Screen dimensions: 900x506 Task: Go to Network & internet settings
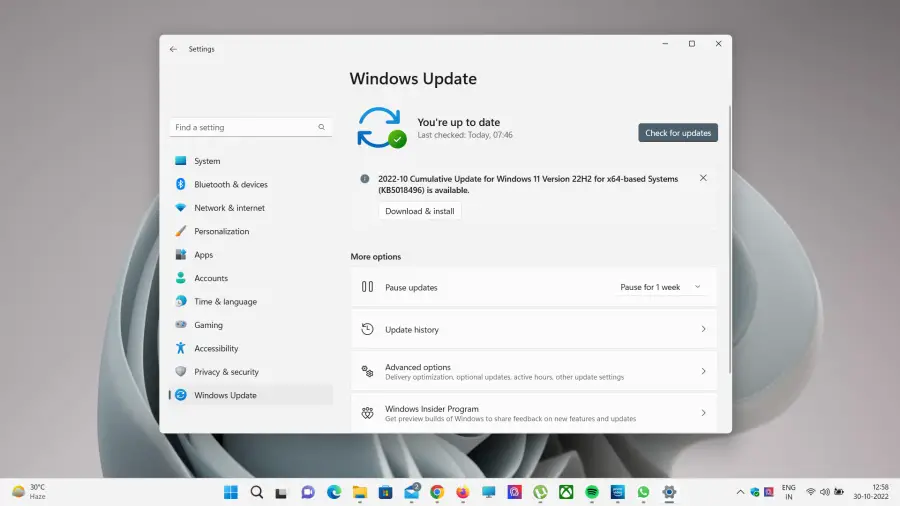coord(251,208)
